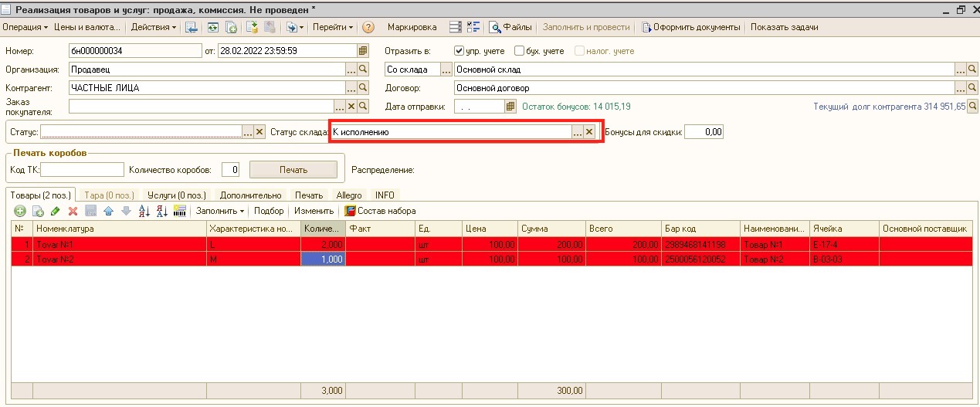Click the delete row red X icon
The image size is (980, 407).
[x=73, y=211]
